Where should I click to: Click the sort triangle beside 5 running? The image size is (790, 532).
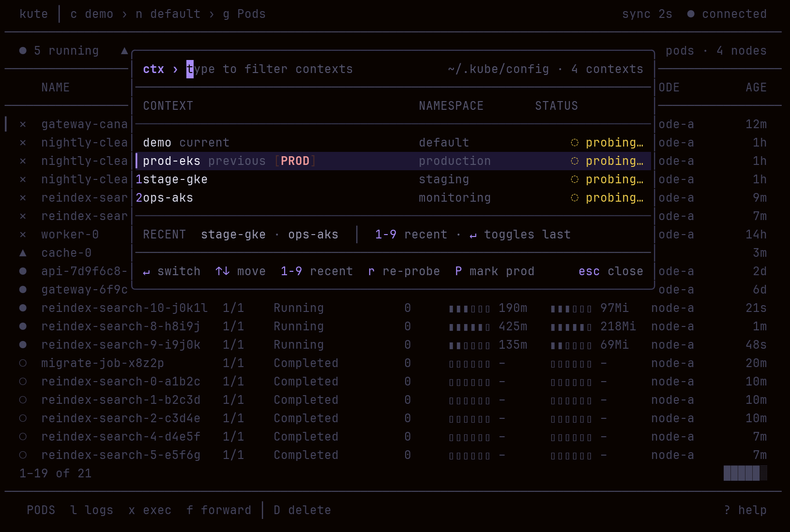[124, 51]
